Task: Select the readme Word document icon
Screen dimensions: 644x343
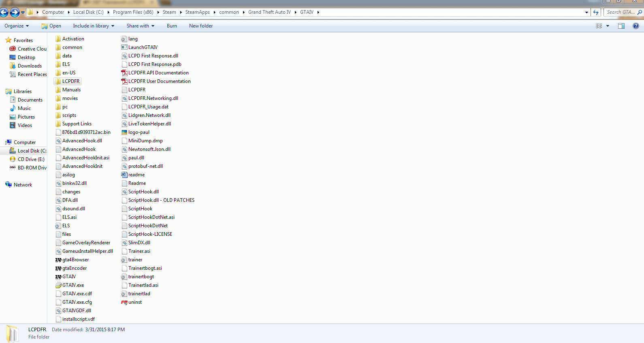Action: (124, 175)
